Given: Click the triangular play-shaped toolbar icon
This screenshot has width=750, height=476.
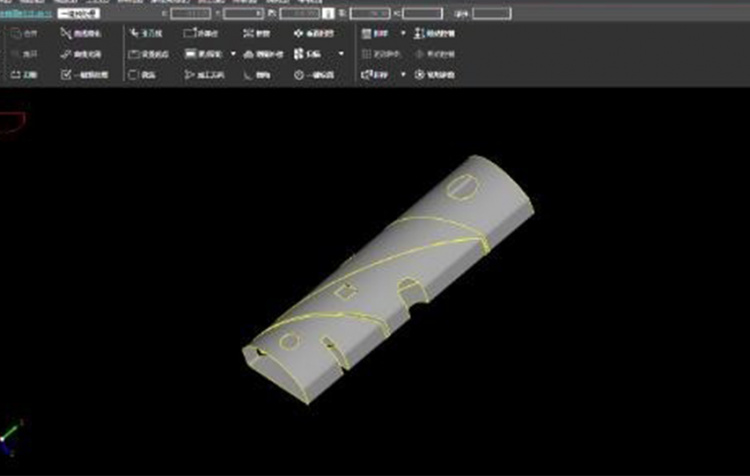Looking at the screenshot, I should pos(190,75).
